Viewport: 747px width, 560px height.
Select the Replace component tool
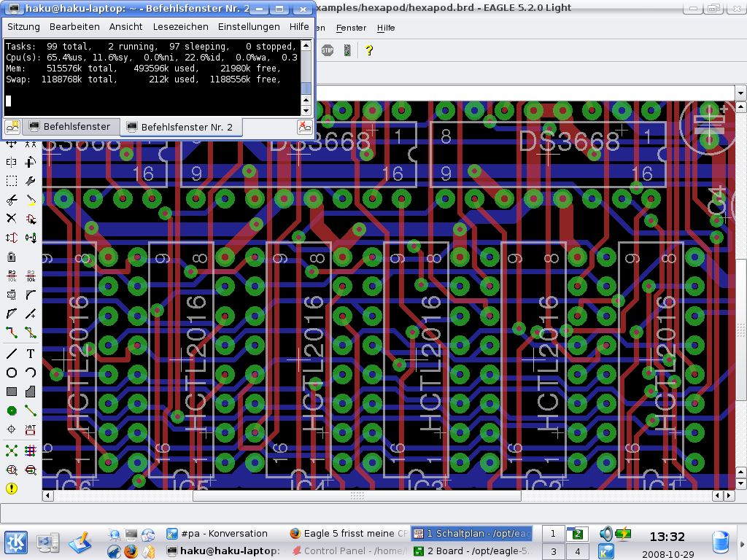(31, 238)
